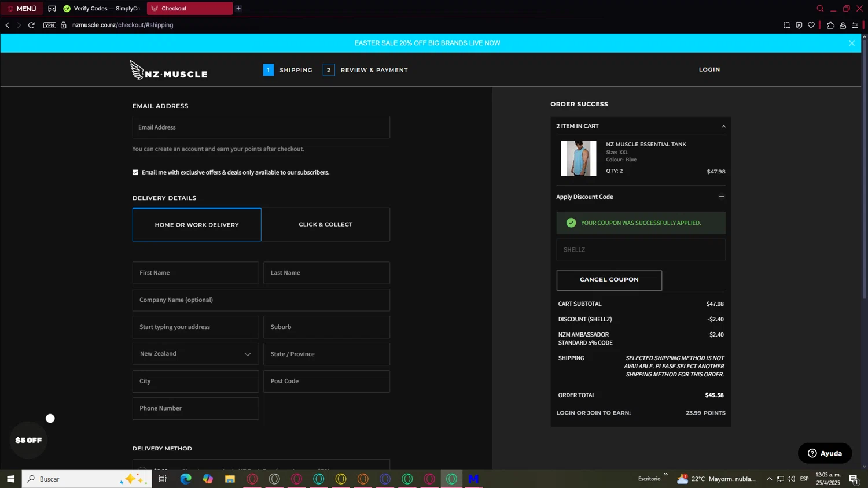Focus the Company Name optional field

coord(261,300)
